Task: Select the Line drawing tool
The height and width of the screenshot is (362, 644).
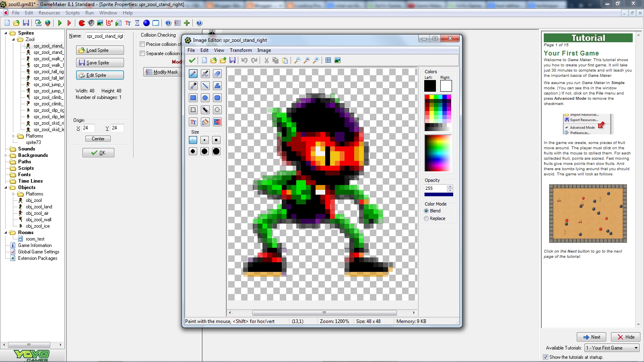Action: (x=205, y=86)
